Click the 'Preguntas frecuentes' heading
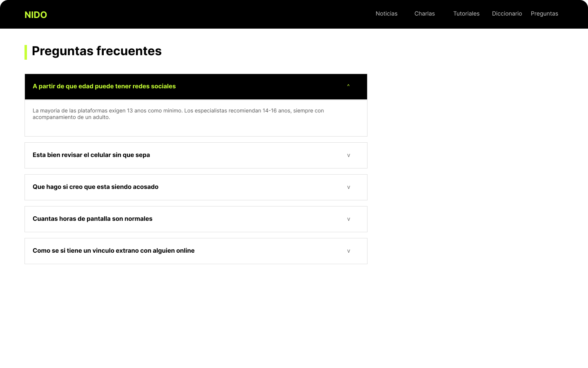Screen dimensions: 588x368 click(97, 51)
